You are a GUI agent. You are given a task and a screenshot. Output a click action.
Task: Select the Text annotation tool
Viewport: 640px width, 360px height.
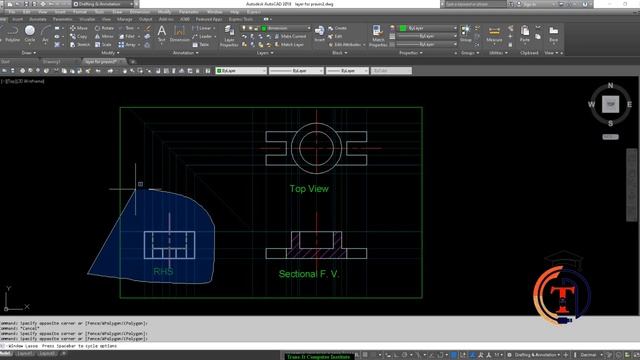pos(162,34)
